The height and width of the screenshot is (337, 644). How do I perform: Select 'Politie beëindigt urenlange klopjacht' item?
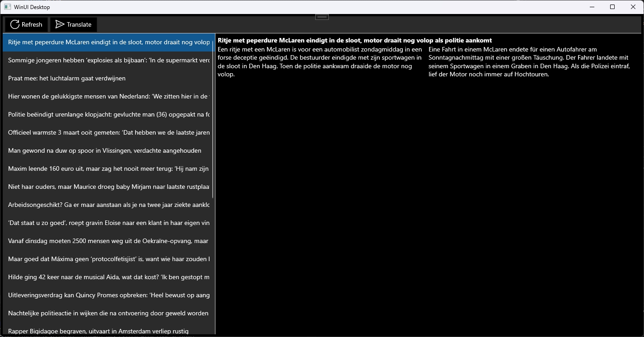[108, 114]
